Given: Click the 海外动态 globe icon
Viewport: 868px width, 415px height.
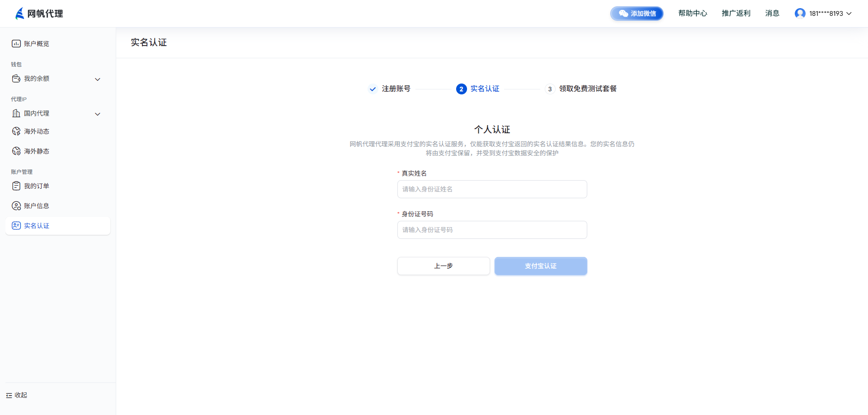Looking at the screenshot, I should point(16,131).
